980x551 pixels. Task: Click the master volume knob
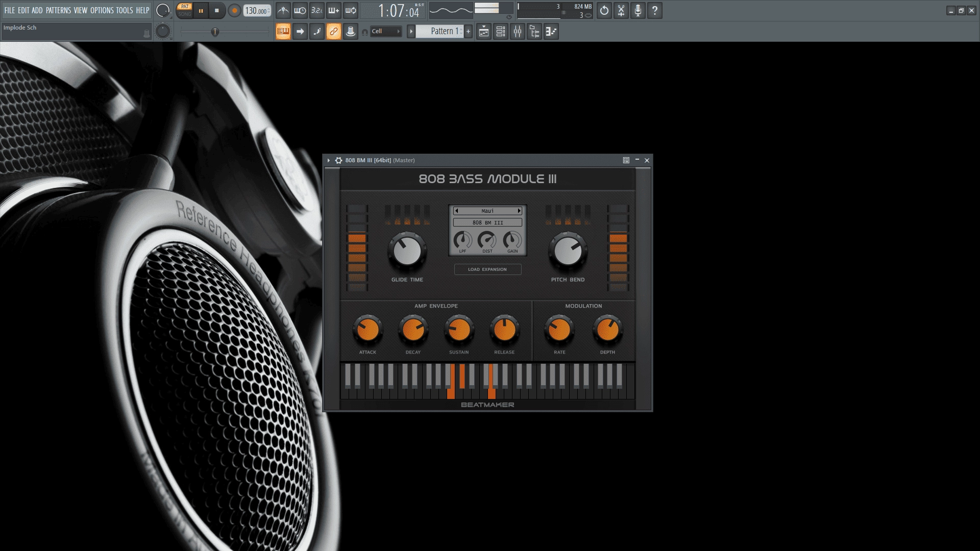coord(163,10)
